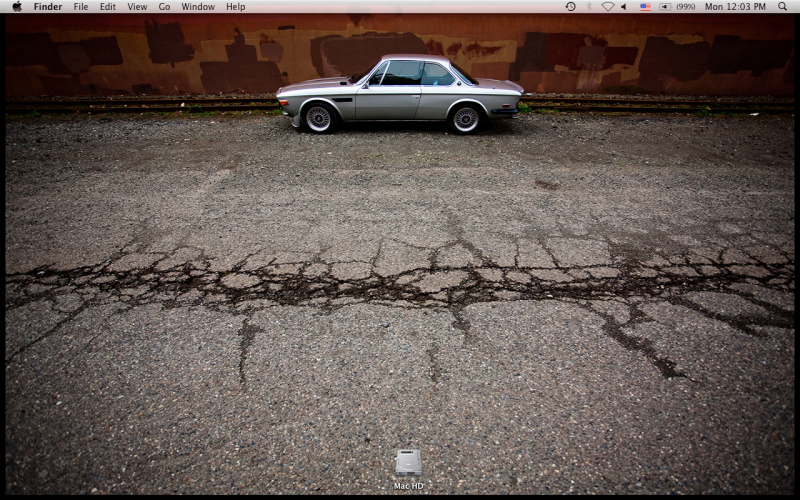Open Spotlight search magnifying glass
Screen dimensions: 800x500
[x=782, y=7]
